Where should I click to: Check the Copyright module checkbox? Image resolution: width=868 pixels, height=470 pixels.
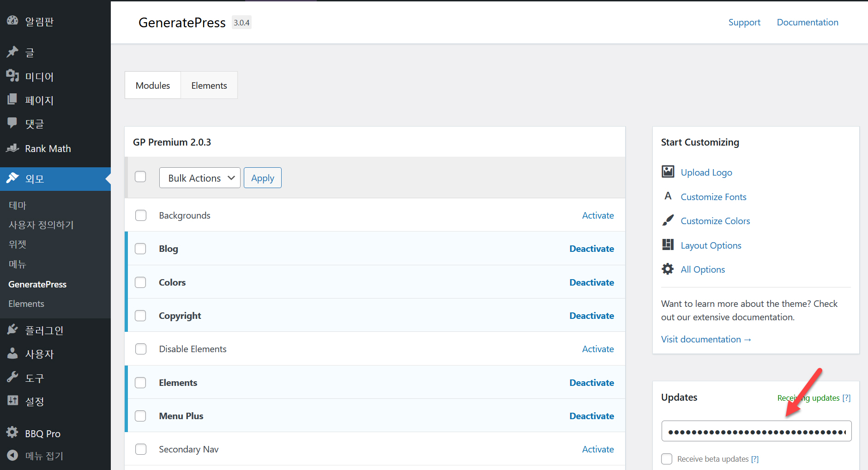point(140,316)
